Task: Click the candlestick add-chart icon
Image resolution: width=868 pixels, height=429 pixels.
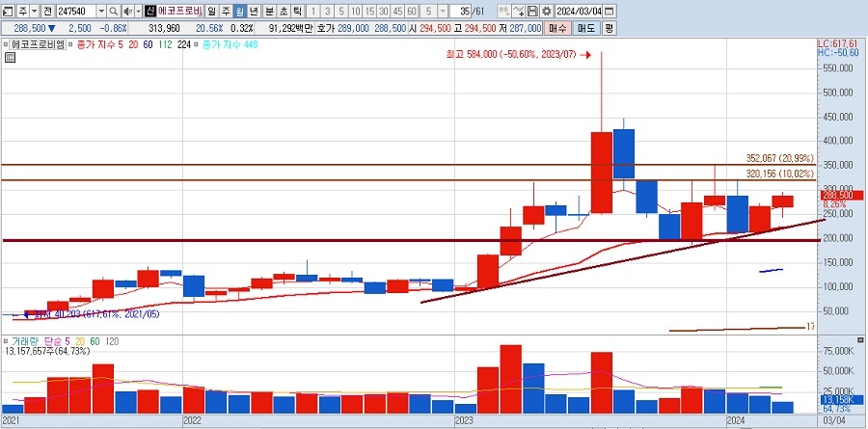Action: [x=503, y=11]
